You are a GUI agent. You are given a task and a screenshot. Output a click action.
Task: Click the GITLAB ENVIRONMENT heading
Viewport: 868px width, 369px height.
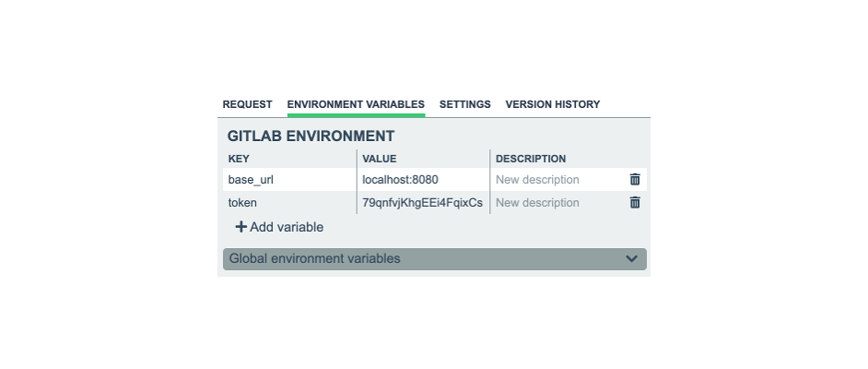point(311,137)
